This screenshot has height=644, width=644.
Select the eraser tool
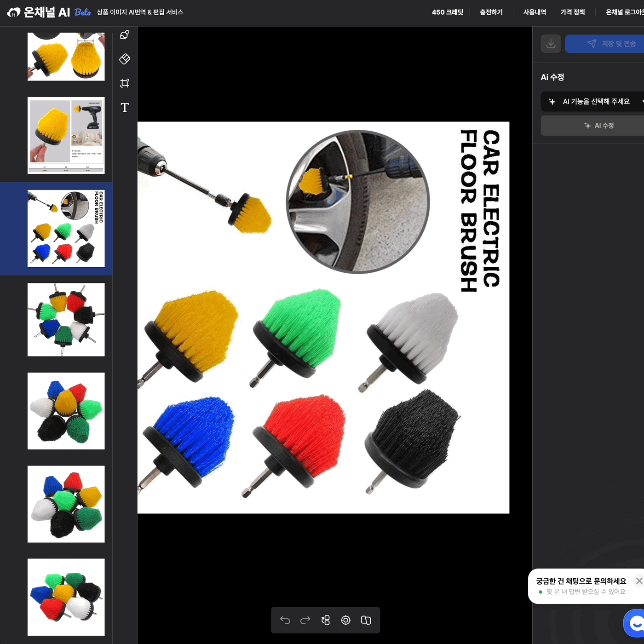tap(125, 59)
